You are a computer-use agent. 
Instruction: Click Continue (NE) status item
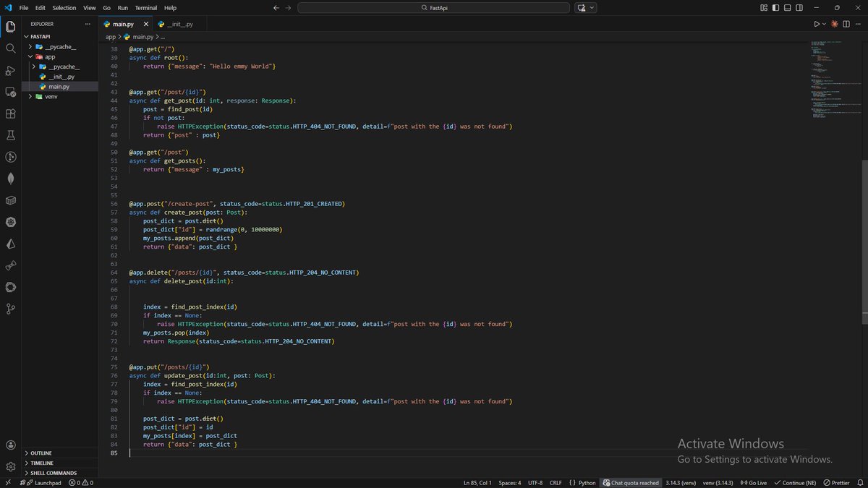point(795,483)
